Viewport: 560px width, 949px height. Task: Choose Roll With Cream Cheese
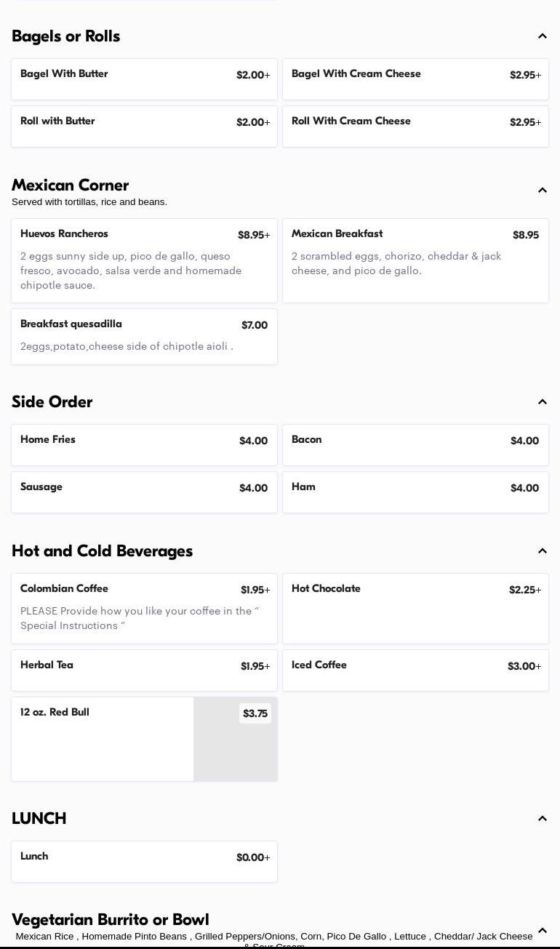click(x=415, y=127)
